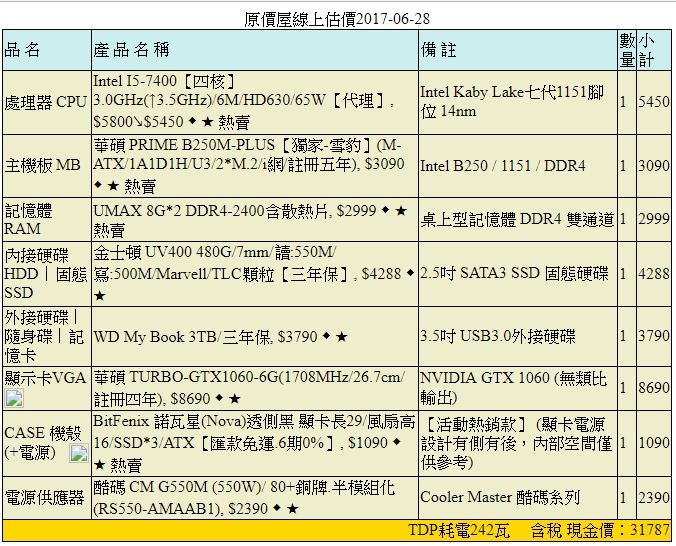
Task: Click the power supply subtotal 2390
Action: pyautogui.click(x=654, y=498)
